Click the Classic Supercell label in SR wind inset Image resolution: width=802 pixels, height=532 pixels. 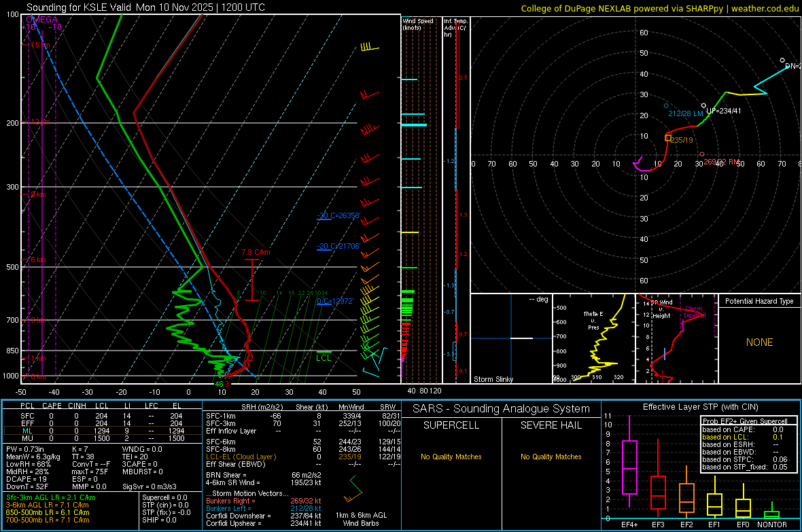(x=694, y=312)
